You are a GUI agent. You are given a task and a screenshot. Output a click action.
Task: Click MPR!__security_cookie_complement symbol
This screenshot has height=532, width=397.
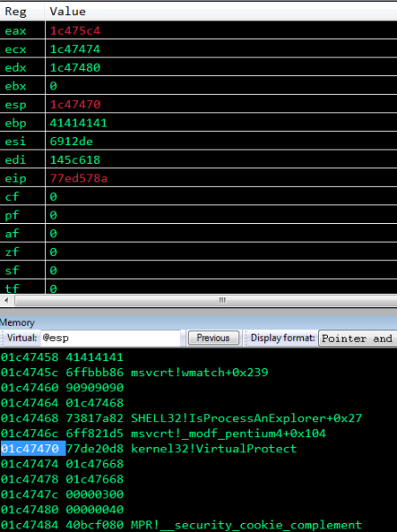(246, 525)
